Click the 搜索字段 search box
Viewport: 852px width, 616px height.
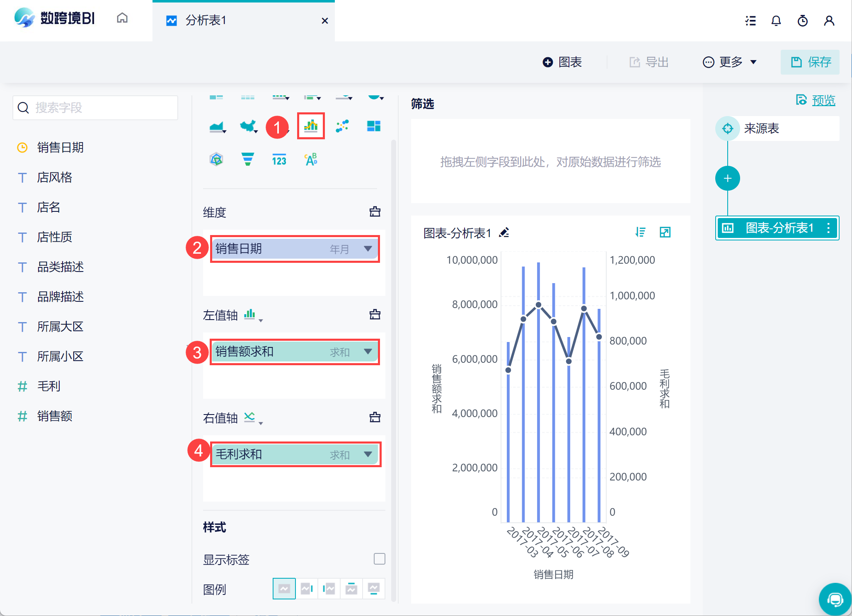coord(95,108)
